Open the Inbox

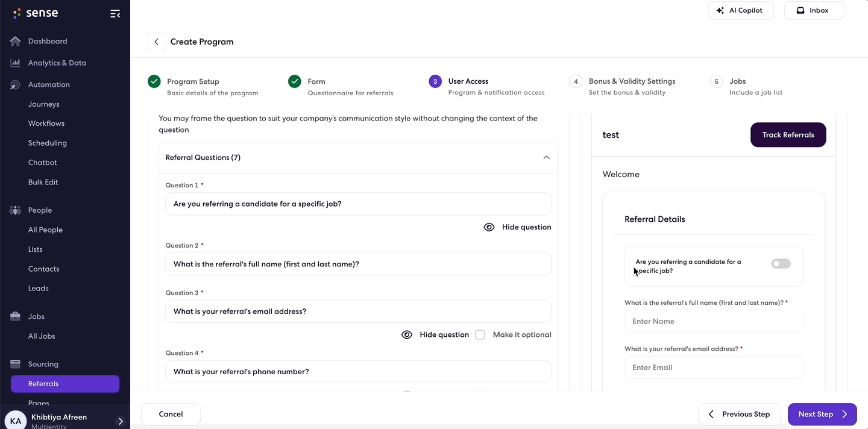[x=813, y=10]
